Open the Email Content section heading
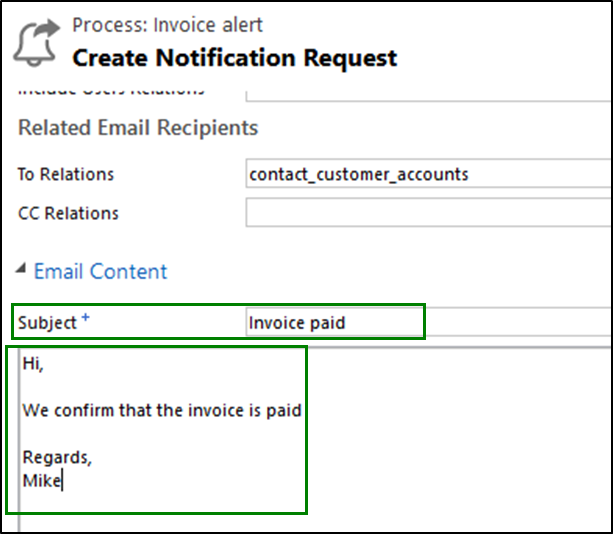 click(100, 271)
